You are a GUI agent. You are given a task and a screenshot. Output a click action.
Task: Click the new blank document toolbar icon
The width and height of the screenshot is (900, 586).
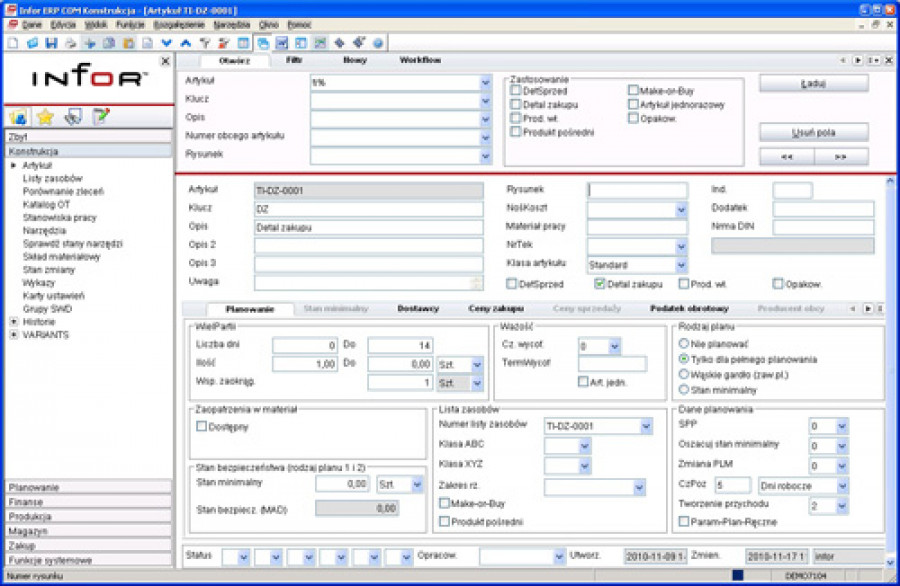coord(13,43)
